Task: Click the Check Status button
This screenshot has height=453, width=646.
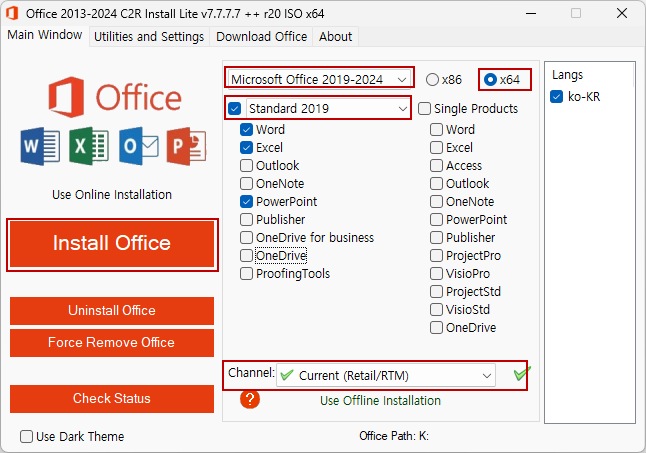Action: point(112,399)
